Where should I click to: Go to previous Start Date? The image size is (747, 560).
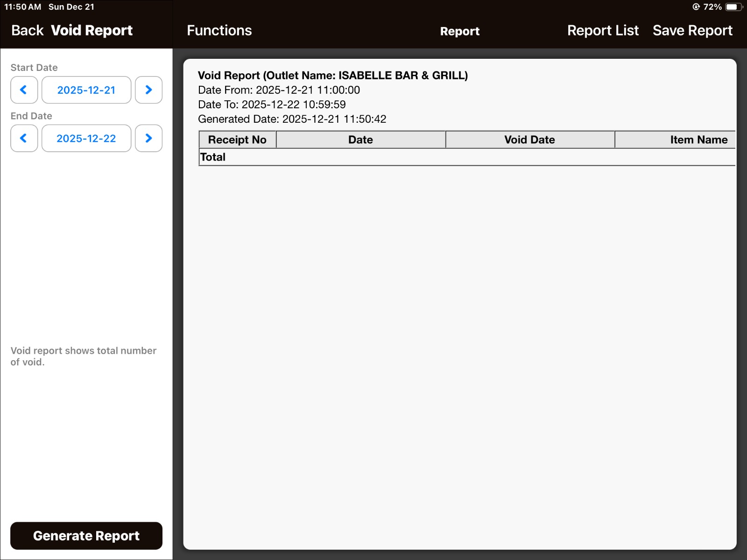pos(24,90)
